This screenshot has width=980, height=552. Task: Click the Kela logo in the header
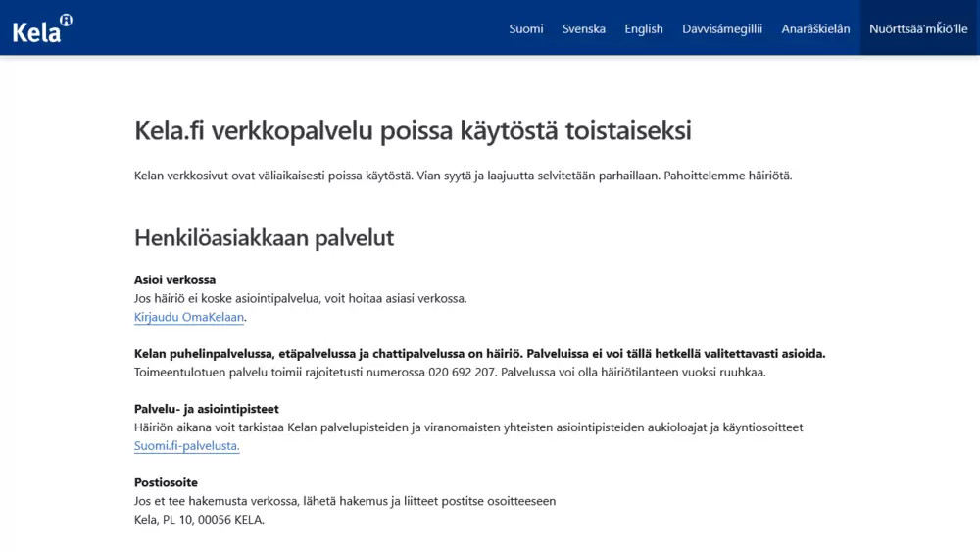tap(41, 28)
